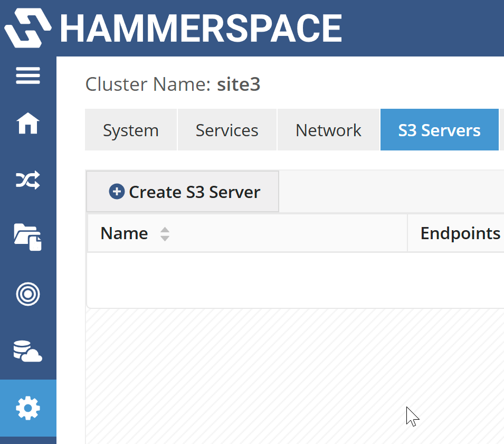The height and width of the screenshot is (444, 504).
Task: Open the database and cloud storage icon
Action: (28, 351)
